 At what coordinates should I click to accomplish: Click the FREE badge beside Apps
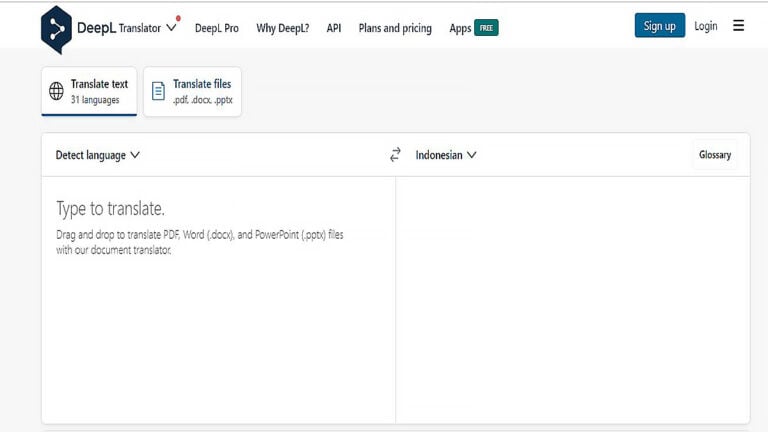(487, 28)
